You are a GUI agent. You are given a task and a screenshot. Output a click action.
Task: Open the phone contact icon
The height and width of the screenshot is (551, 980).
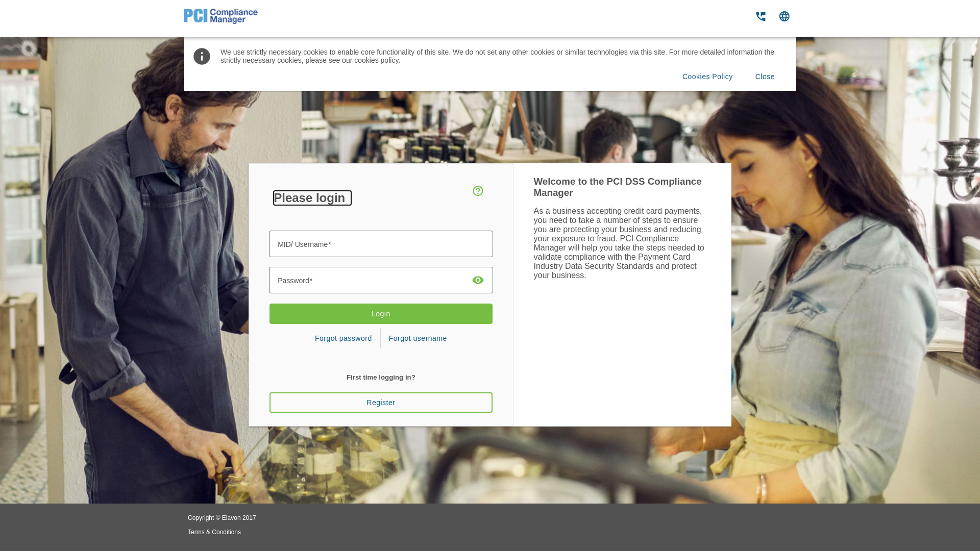tap(761, 16)
